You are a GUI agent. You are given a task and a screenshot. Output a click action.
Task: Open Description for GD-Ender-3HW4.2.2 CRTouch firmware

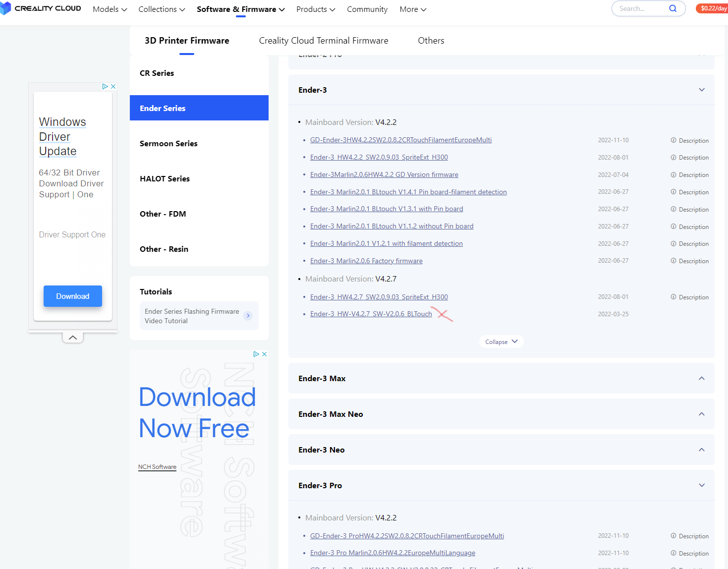click(690, 140)
